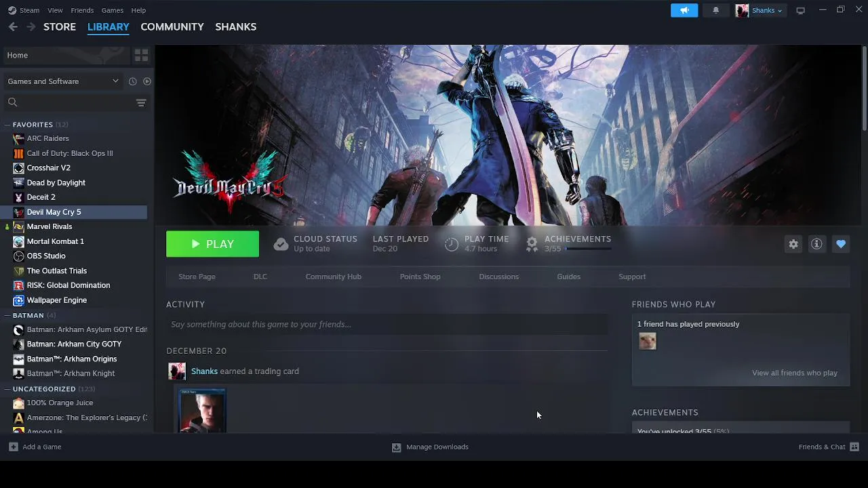
Task: Toggle library grid view icon
Action: (141, 55)
